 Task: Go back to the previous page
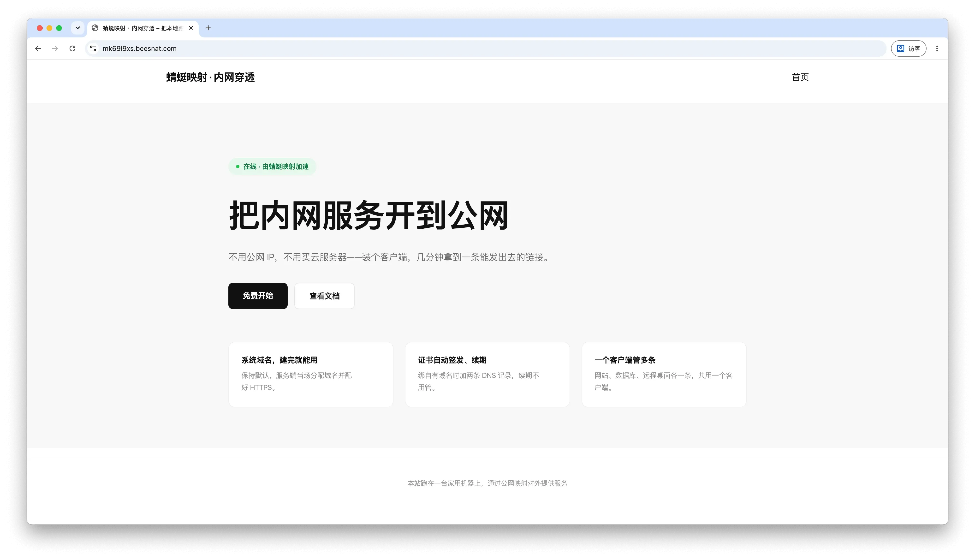point(38,48)
